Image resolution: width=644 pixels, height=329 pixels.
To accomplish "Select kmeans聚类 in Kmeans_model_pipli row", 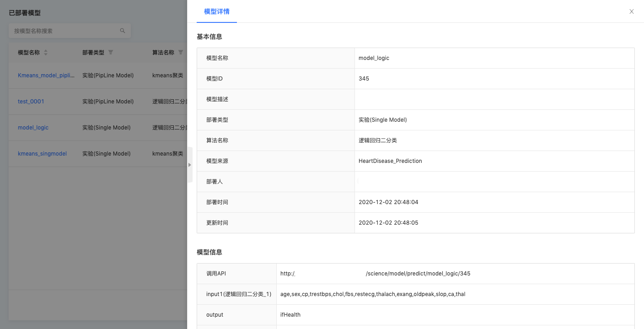I will pos(168,75).
